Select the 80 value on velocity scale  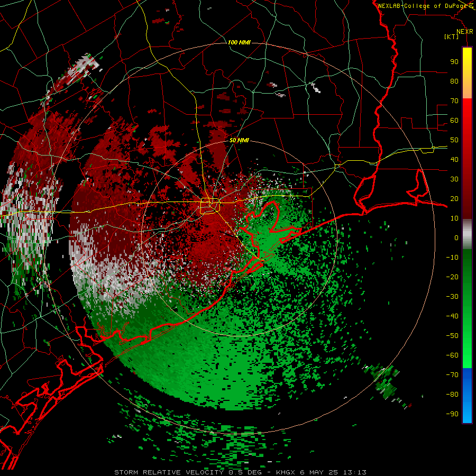tap(454, 81)
